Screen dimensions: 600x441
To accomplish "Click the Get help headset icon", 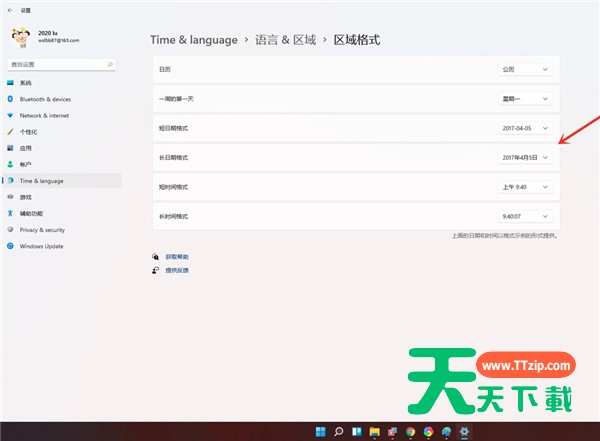I will [x=155, y=256].
